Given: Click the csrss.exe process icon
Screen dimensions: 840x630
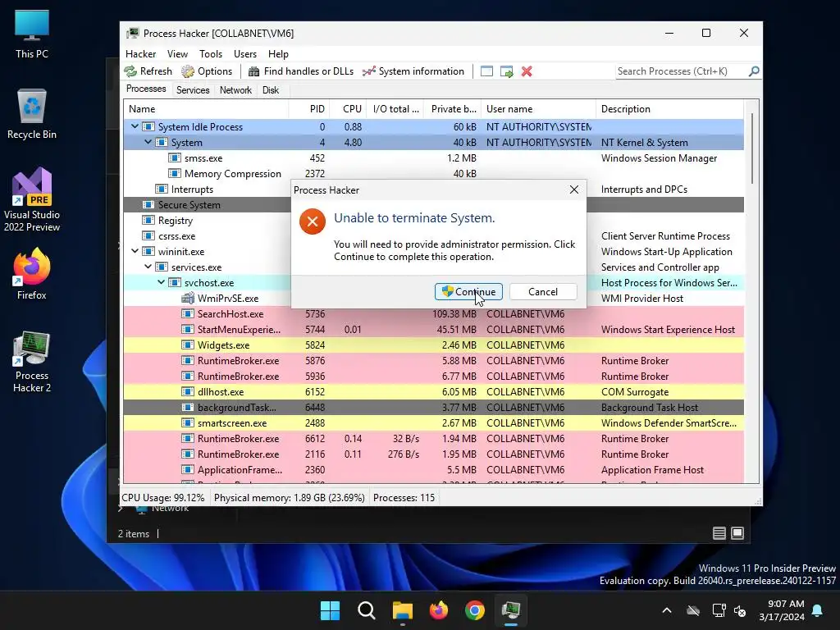Looking at the screenshot, I should 148,235.
